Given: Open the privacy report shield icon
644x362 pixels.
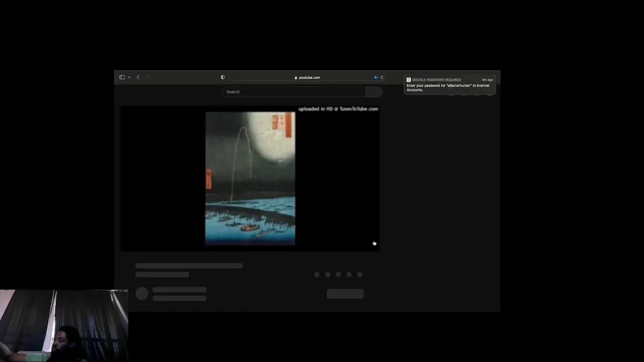Looking at the screenshot, I should point(223,77).
